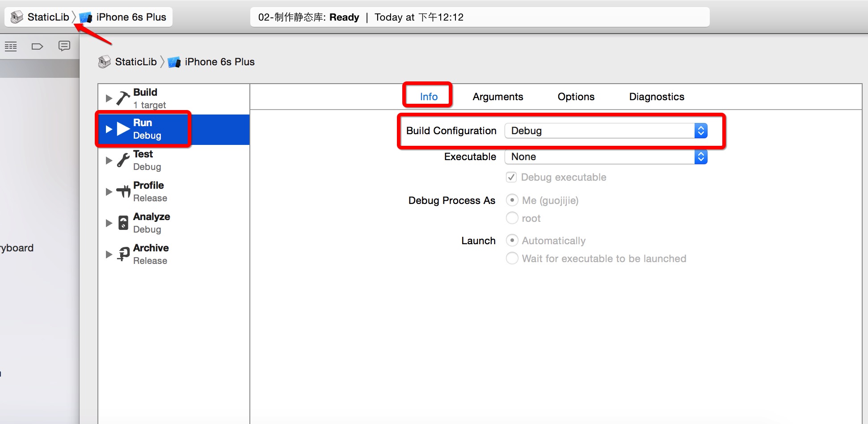The height and width of the screenshot is (424, 868).
Task: Click the activity status bar showing Ready
Action: (x=480, y=17)
